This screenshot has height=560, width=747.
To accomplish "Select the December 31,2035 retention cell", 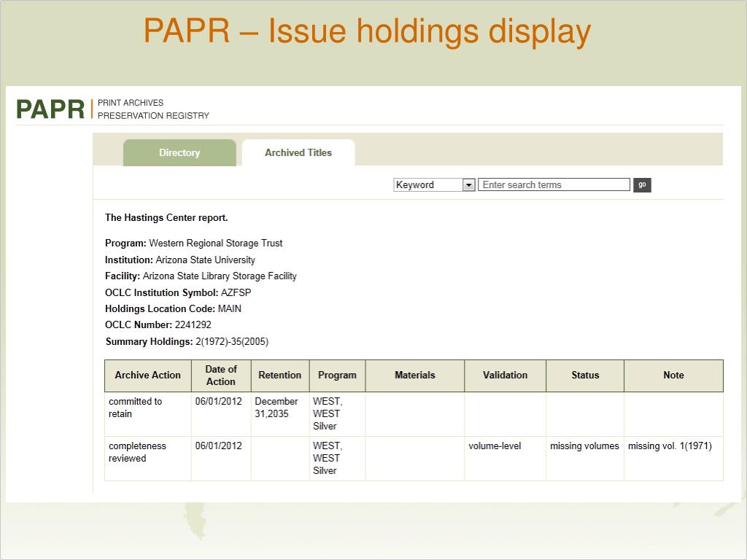I will [280, 414].
